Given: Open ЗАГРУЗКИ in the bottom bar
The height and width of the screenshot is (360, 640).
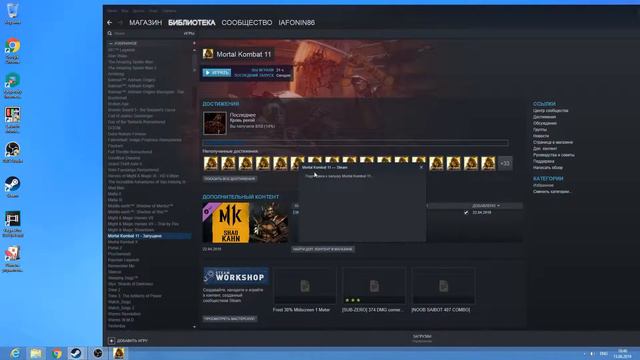Looking at the screenshot, I should click(422, 338).
